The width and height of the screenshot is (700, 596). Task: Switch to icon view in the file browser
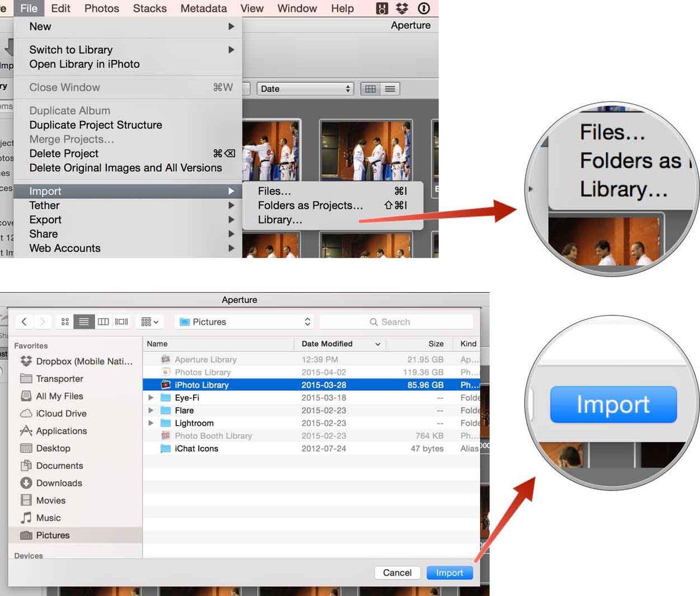pos(65,321)
